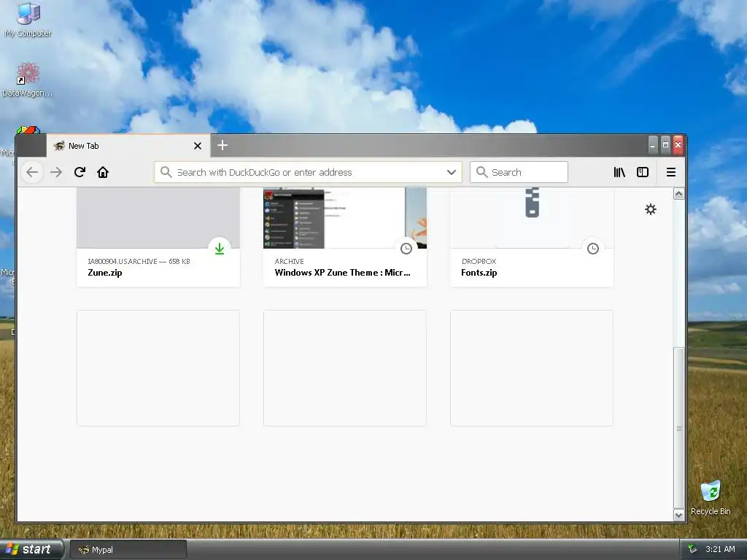
Task: Click the magnifier icon in the Search box
Action: (481, 172)
